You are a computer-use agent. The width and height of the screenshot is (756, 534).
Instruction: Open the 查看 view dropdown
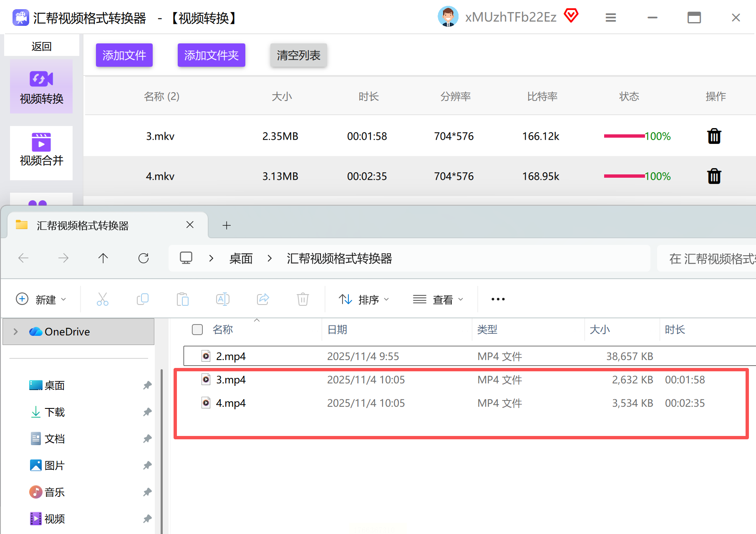(438, 300)
